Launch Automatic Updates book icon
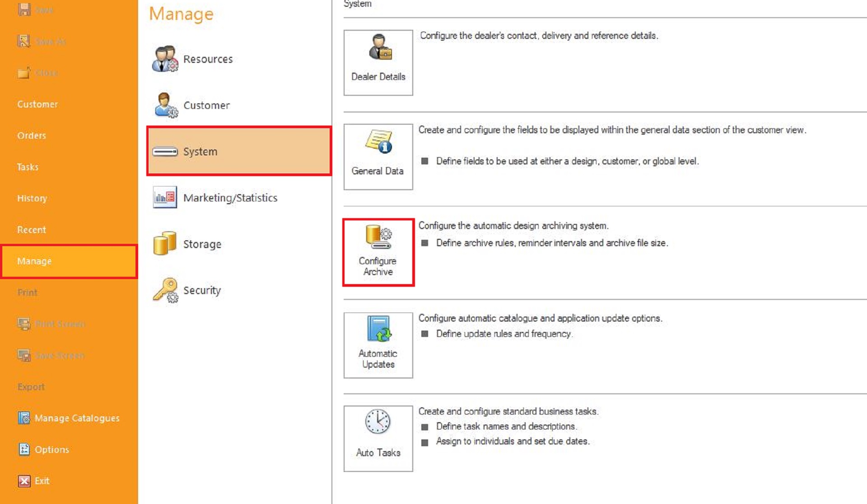Image resolution: width=867 pixels, height=504 pixels. pos(379,329)
